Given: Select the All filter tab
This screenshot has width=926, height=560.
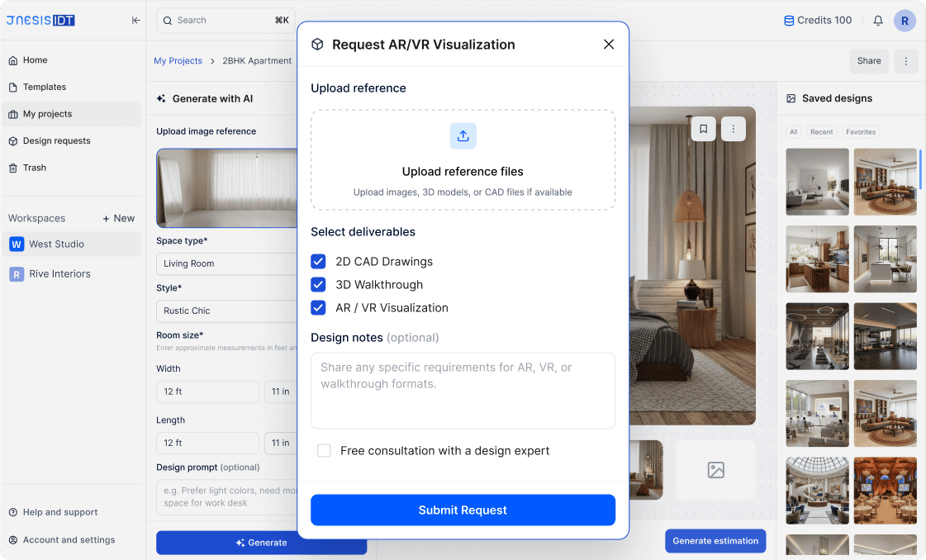Looking at the screenshot, I should (794, 131).
